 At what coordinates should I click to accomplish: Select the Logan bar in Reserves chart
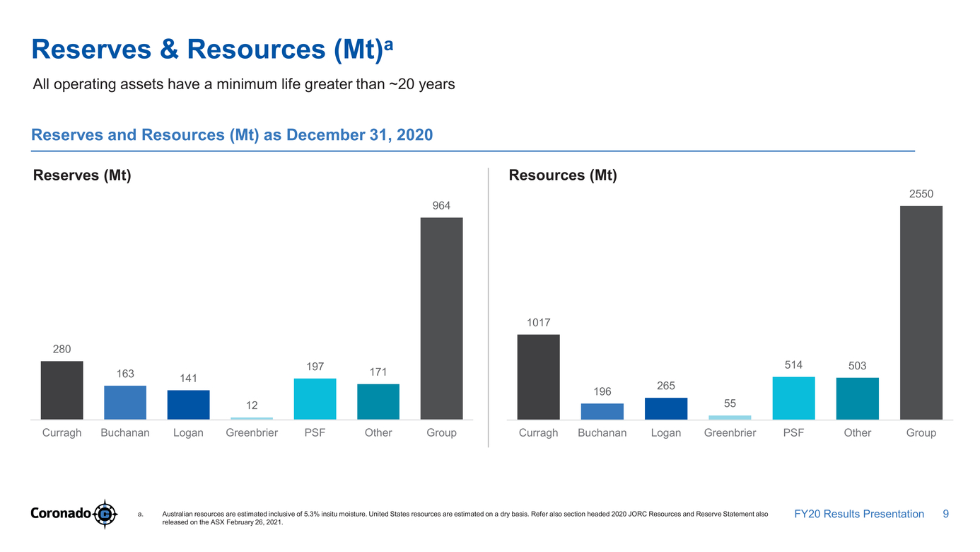click(x=189, y=405)
